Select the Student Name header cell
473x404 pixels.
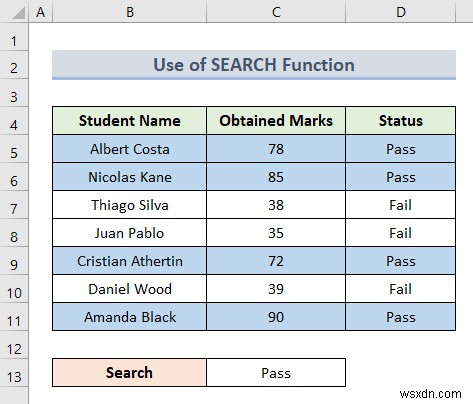point(129,121)
